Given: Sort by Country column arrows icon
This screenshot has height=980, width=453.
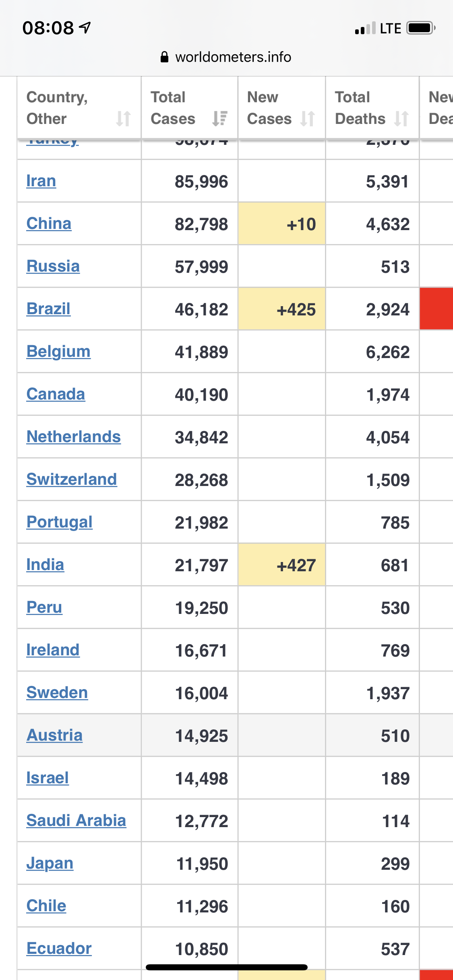Looking at the screenshot, I should point(123,119).
